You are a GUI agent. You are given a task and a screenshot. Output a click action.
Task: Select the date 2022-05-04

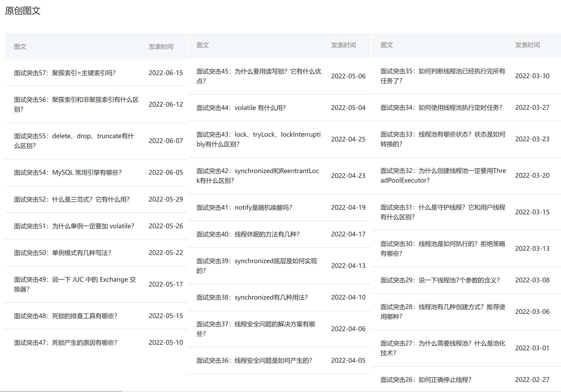[348, 108]
